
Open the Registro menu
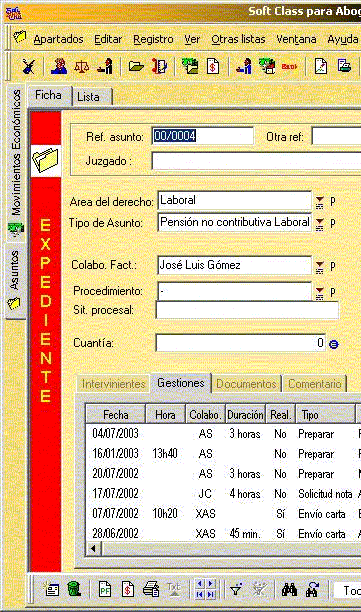tap(153, 39)
